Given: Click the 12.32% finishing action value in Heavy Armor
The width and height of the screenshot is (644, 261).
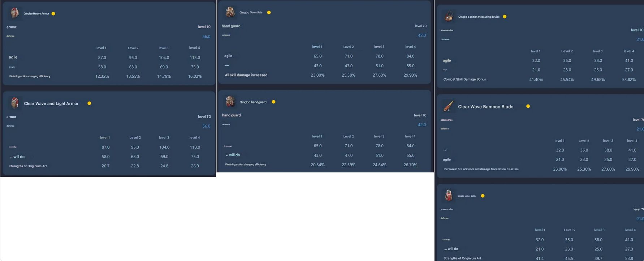Looking at the screenshot, I should pos(102,76).
